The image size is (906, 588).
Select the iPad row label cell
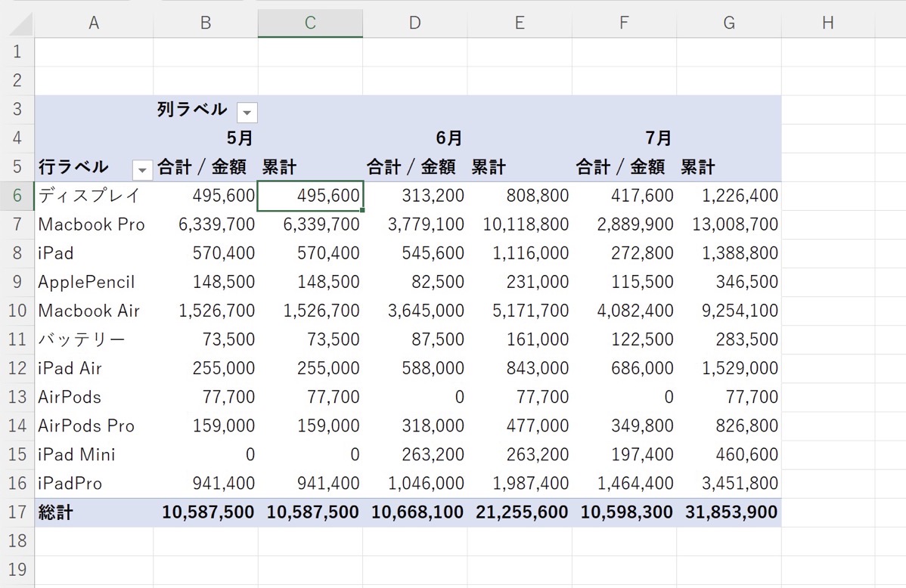point(94,254)
